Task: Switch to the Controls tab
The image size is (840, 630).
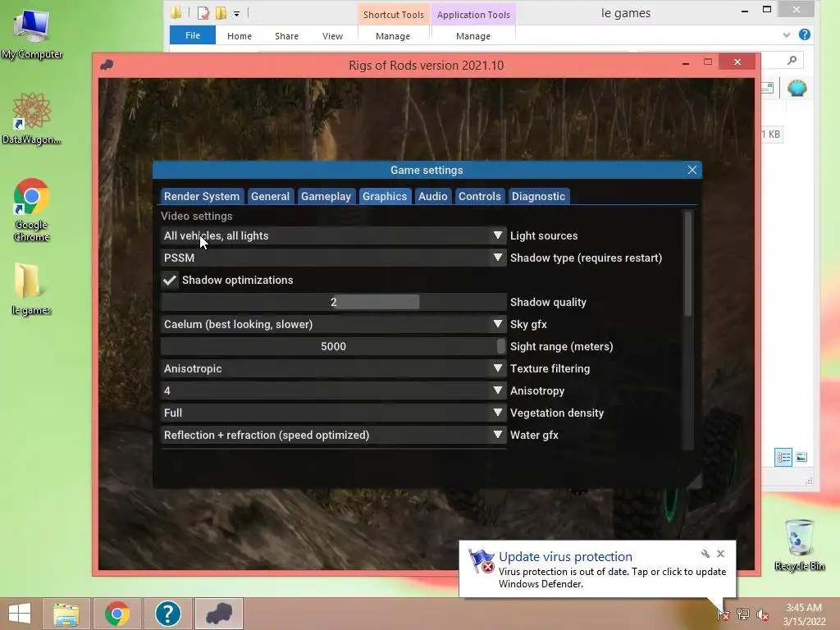Action: coord(479,196)
